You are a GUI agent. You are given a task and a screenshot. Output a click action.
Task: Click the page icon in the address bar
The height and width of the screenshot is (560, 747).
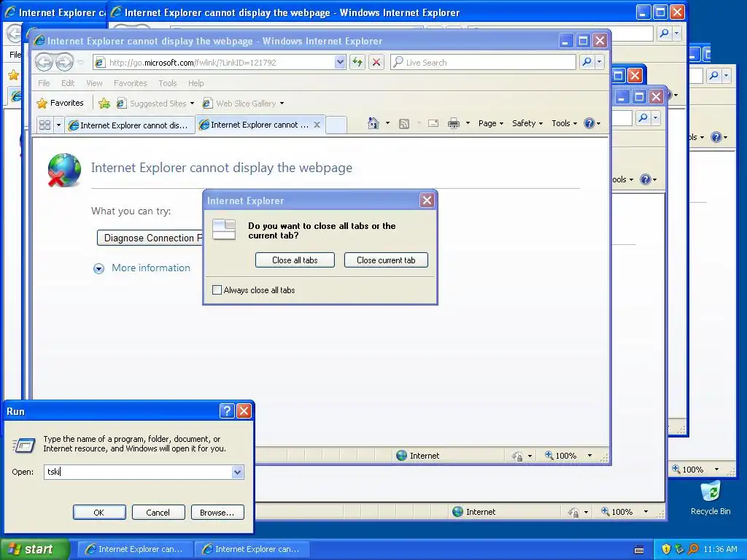click(99, 63)
